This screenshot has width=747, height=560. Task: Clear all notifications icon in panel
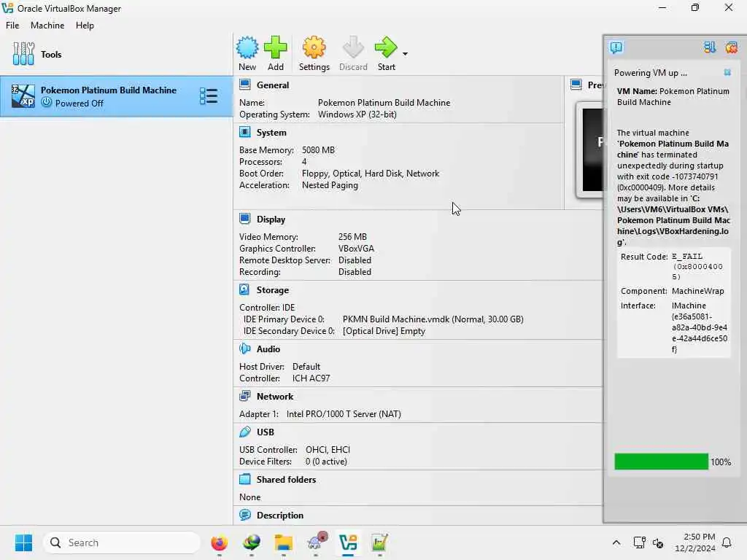[731, 47]
